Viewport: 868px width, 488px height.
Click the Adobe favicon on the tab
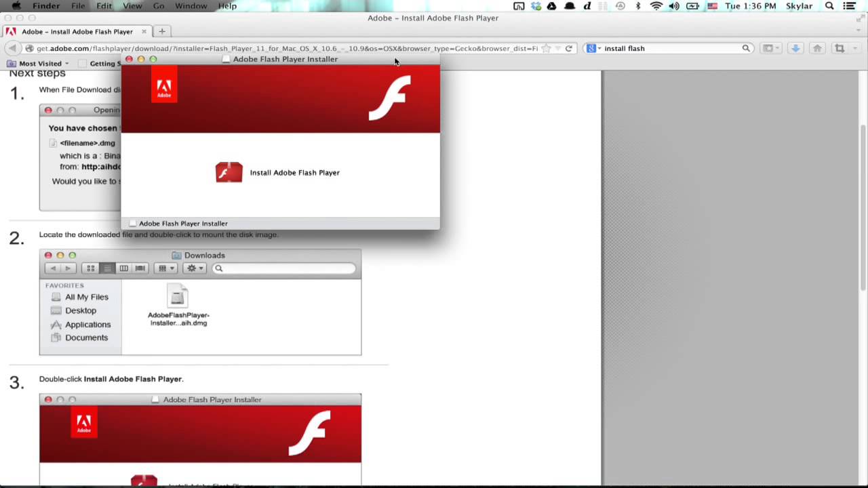click(11, 31)
